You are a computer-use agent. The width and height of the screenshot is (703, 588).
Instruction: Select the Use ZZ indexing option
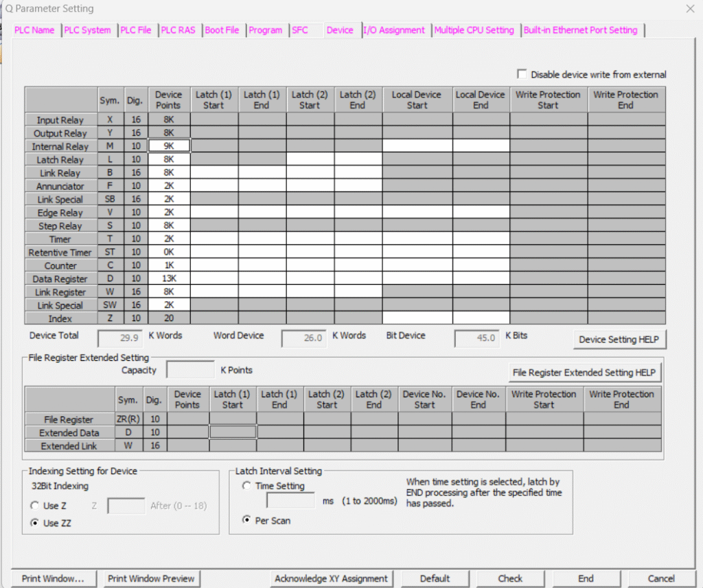35,523
